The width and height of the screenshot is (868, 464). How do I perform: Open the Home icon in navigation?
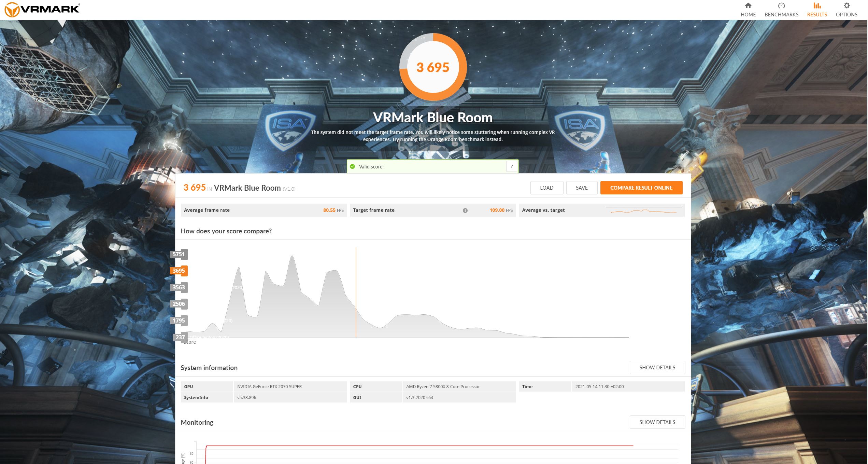click(x=748, y=5)
